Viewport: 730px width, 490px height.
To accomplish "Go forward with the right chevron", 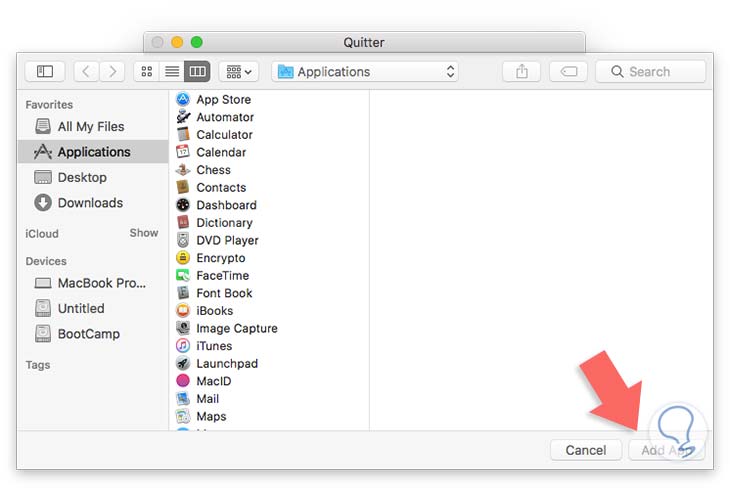I will pyautogui.click(x=112, y=72).
